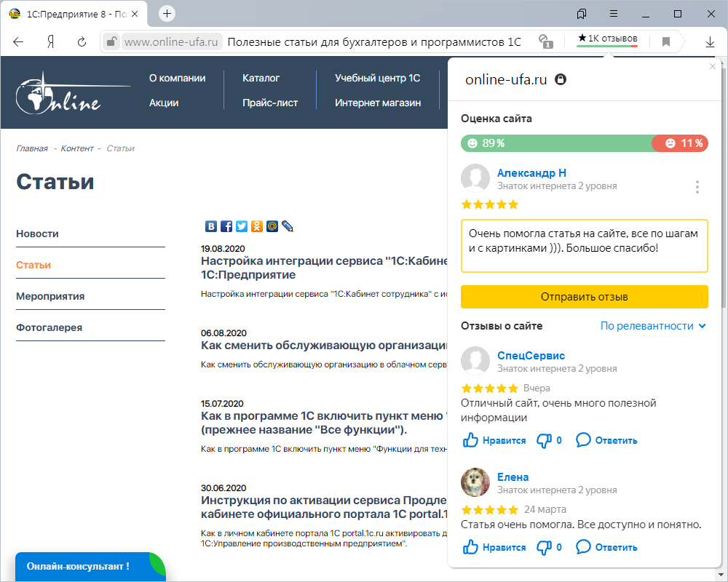The width and height of the screenshot is (728, 582).
Task: Open О компании menu item
Action: click(177, 78)
